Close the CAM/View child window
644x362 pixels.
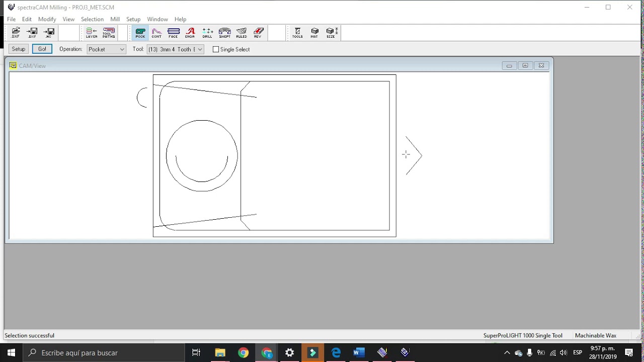click(541, 65)
